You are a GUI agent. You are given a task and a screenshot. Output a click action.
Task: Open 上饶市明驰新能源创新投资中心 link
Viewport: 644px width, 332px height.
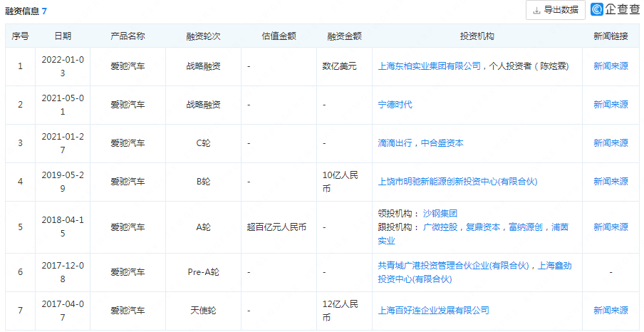pos(457,182)
